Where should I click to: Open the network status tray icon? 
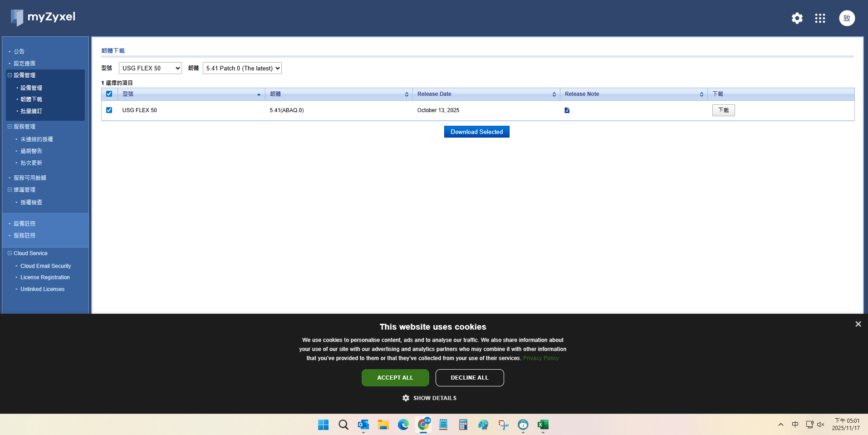(809, 425)
